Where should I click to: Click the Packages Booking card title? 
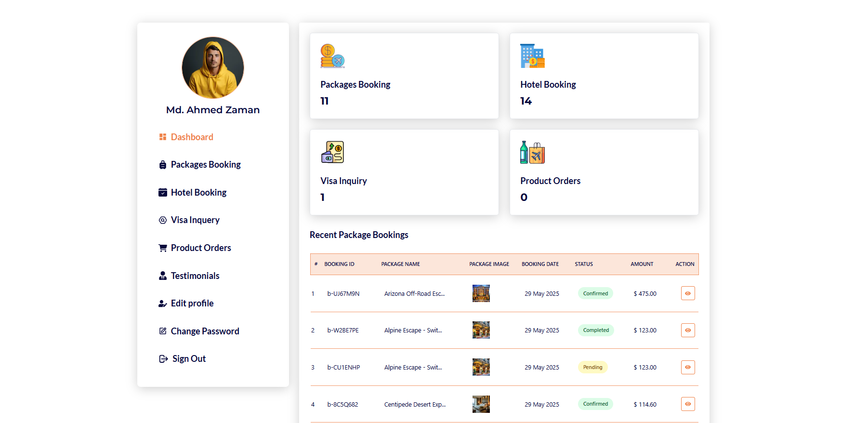point(355,84)
